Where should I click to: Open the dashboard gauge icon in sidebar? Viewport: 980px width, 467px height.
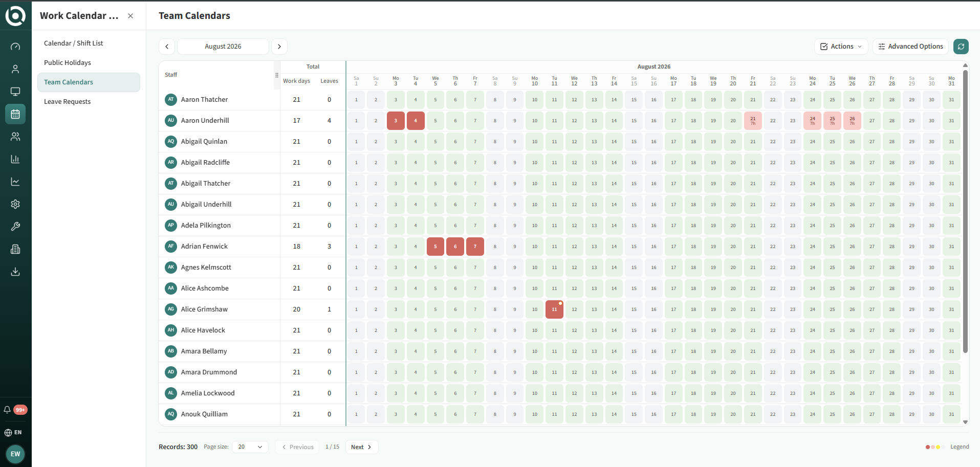(x=15, y=47)
